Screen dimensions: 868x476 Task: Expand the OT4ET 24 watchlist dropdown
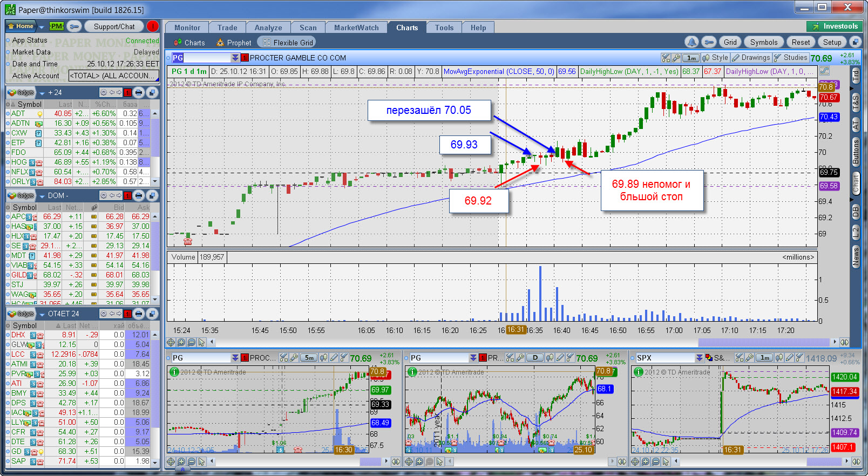click(x=42, y=314)
